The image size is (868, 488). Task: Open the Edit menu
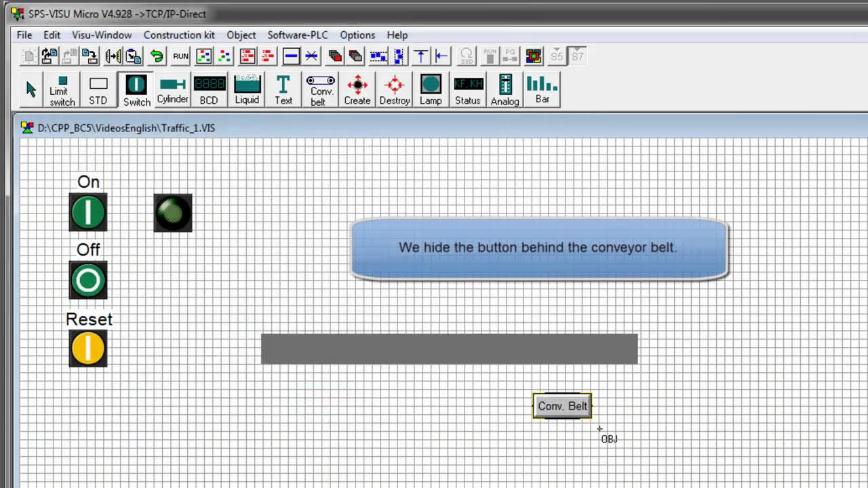pos(52,35)
